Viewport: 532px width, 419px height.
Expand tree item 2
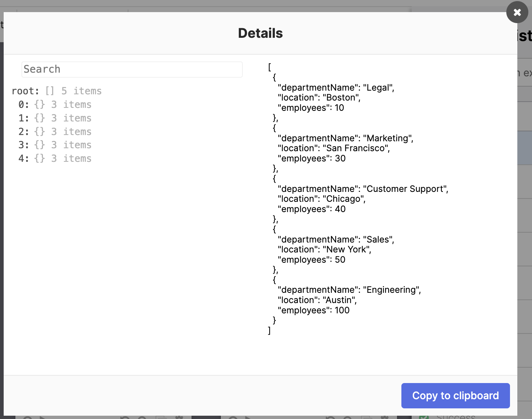click(23, 132)
